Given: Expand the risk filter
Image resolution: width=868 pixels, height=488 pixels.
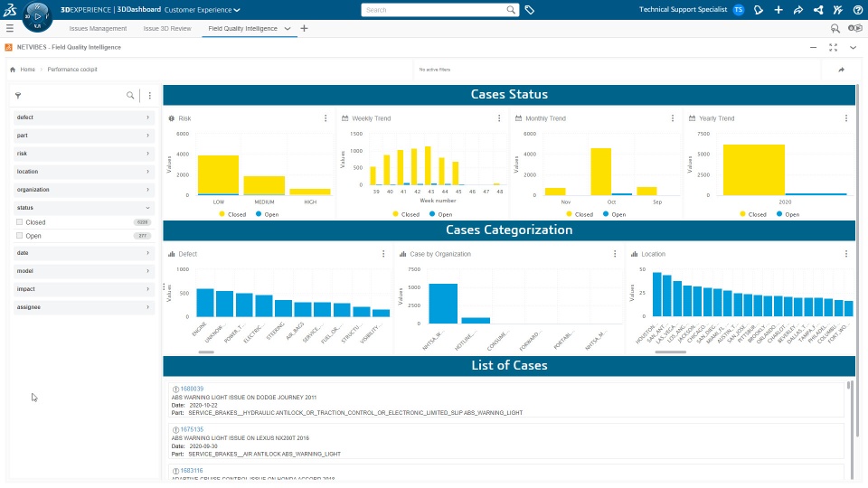Looking at the screenshot, I should tap(83, 154).
